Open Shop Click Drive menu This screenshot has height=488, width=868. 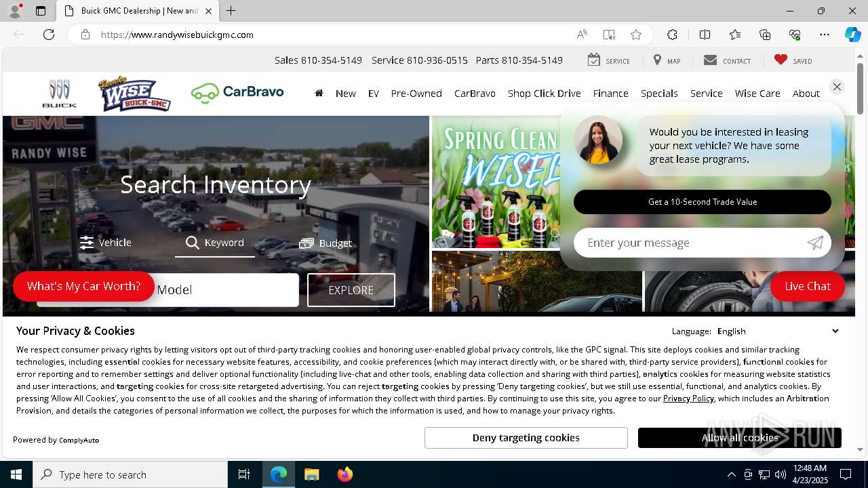(x=545, y=94)
